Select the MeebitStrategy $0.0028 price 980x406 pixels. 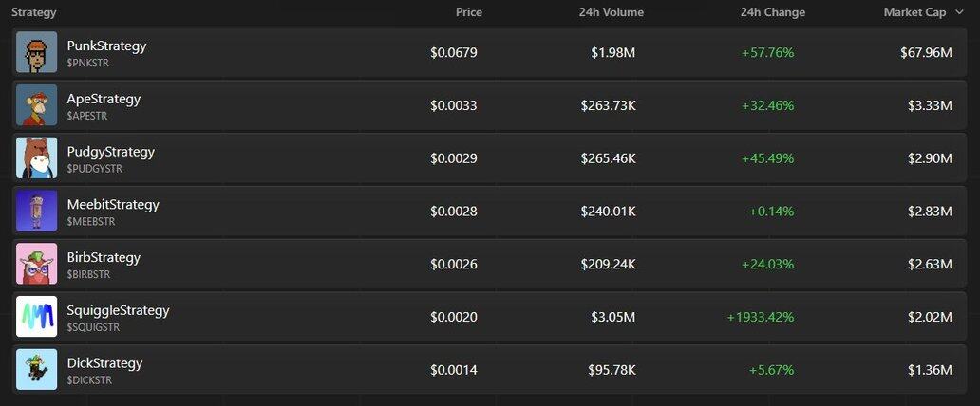click(454, 212)
